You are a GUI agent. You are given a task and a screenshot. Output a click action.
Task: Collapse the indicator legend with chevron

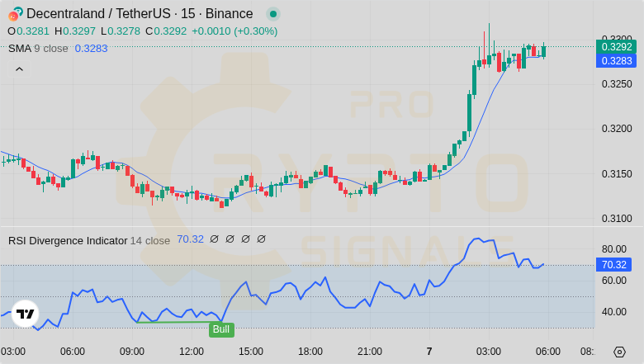19,69
